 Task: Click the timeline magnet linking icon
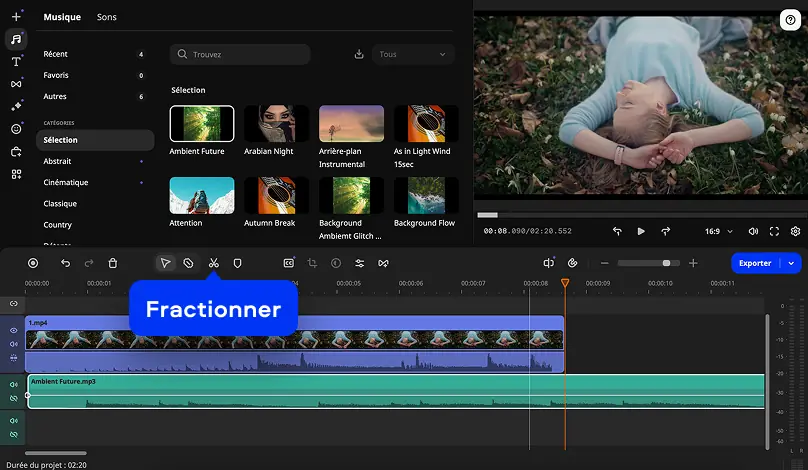point(573,263)
